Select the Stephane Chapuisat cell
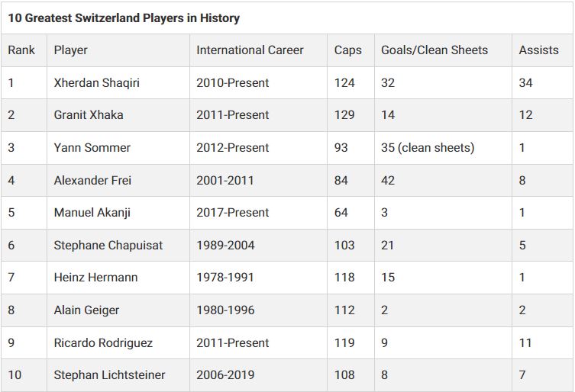 (118, 245)
